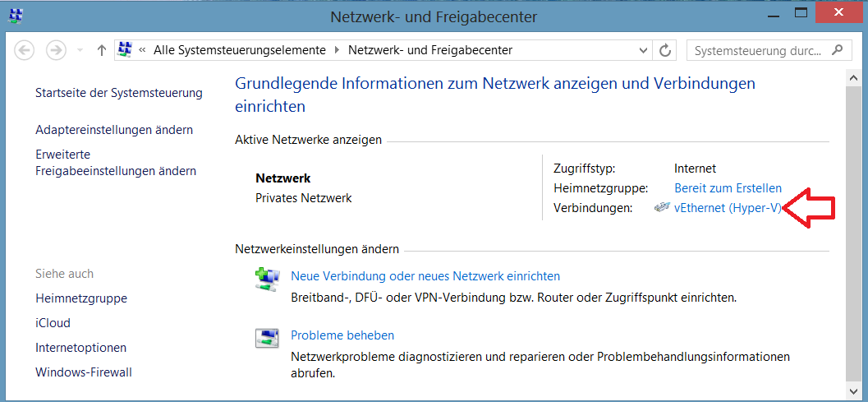The image size is (868, 402).
Task: Open Adaptereinstellungen ändern
Action: click(x=114, y=130)
